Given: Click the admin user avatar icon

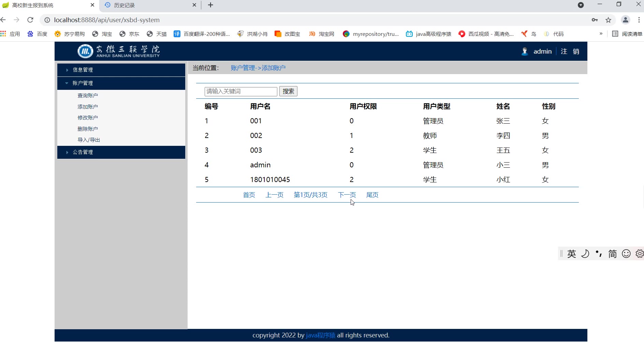Looking at the screenshot, I should [x=525, y=51].
